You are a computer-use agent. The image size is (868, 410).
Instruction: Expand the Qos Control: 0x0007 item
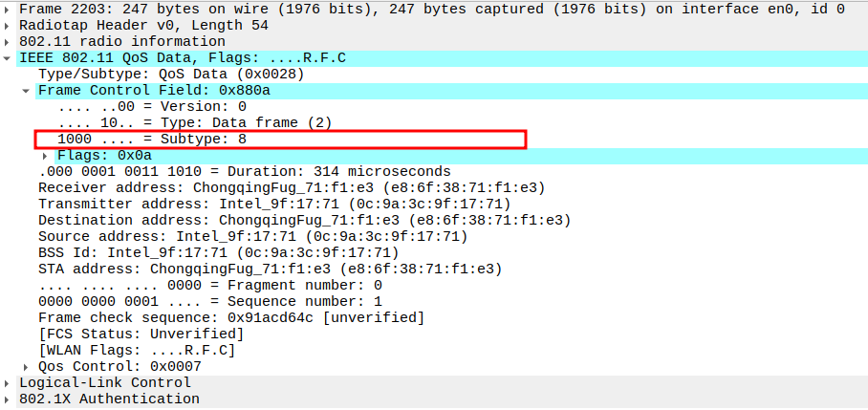coord(26,366)
